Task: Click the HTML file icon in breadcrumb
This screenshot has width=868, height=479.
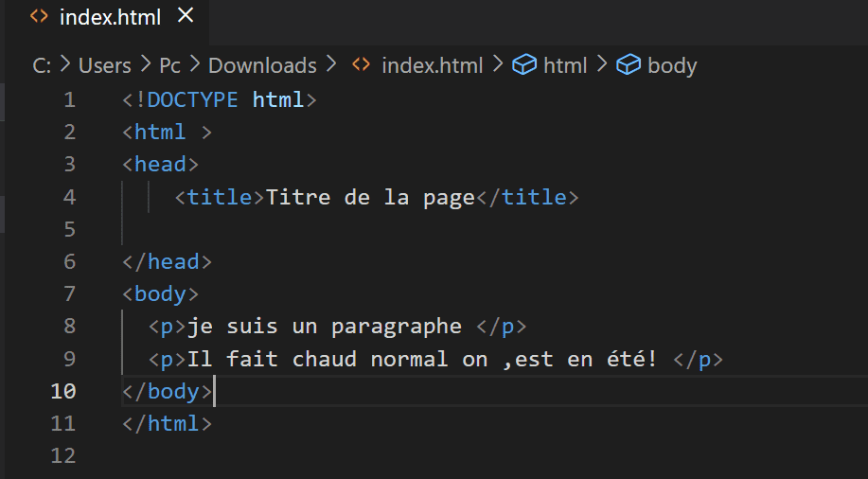Action: [x=361, y=64]
